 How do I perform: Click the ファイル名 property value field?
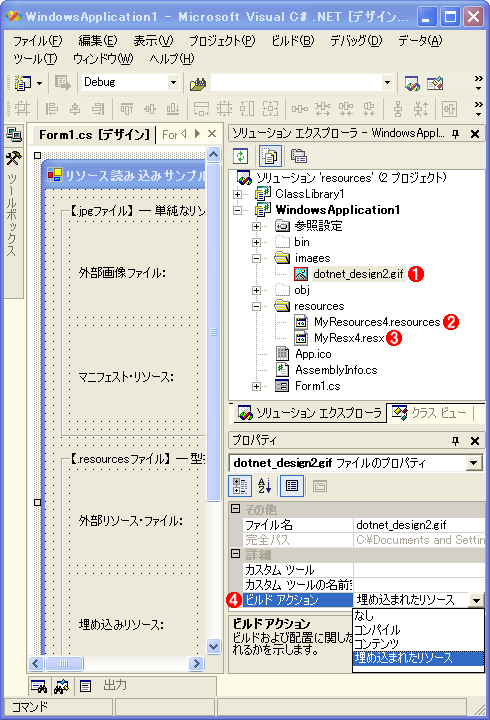pos(419,525)
